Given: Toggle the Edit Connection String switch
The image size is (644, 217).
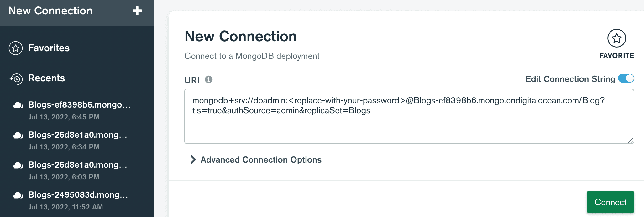Looking at the screenshot, I should (626, 78).
